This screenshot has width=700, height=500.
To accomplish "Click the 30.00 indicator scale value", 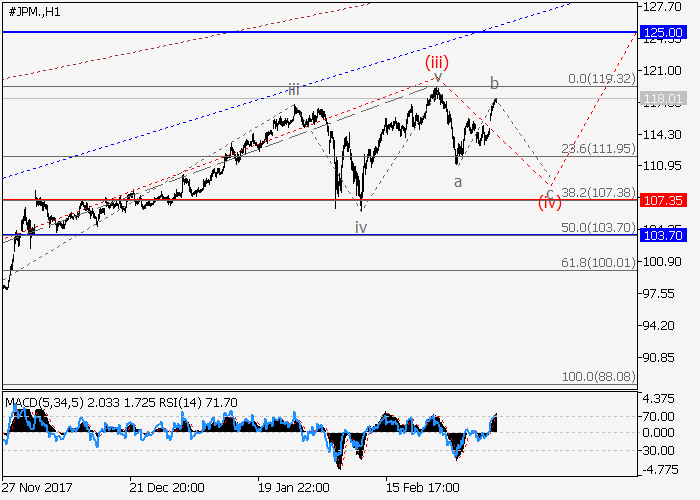I will tap(658, 451).
